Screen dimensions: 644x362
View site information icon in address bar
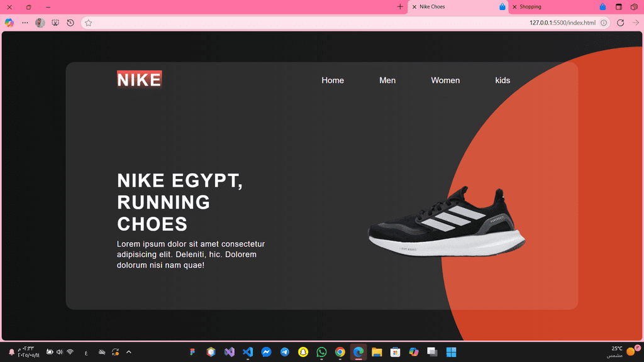pos(603,23)
